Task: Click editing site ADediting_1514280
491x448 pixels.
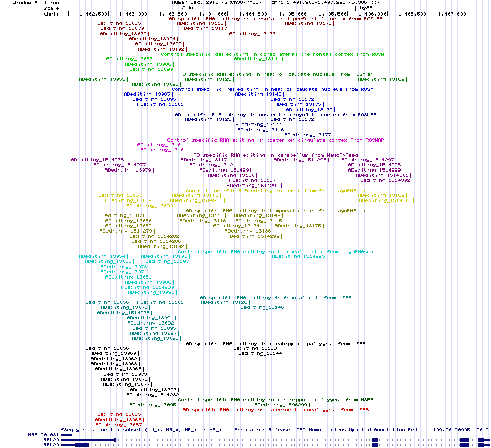Action: pyautogui.click(x=149, y=288)
